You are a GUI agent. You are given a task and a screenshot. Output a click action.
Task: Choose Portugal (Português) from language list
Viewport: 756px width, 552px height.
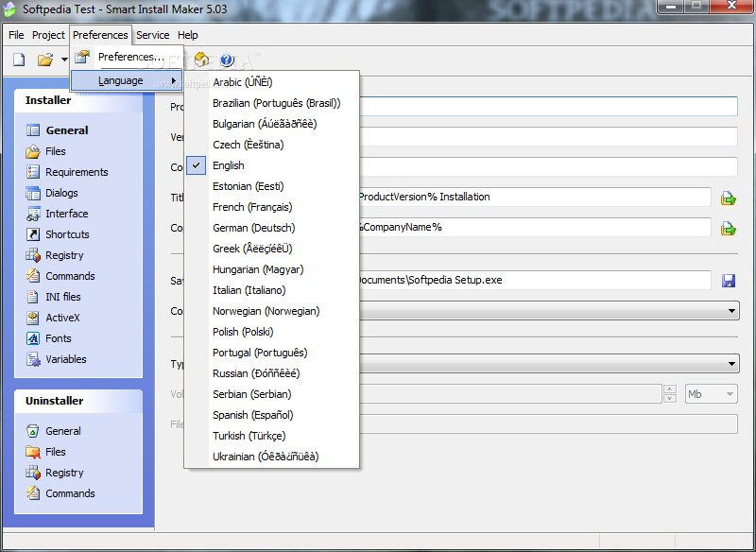(272, 353)
